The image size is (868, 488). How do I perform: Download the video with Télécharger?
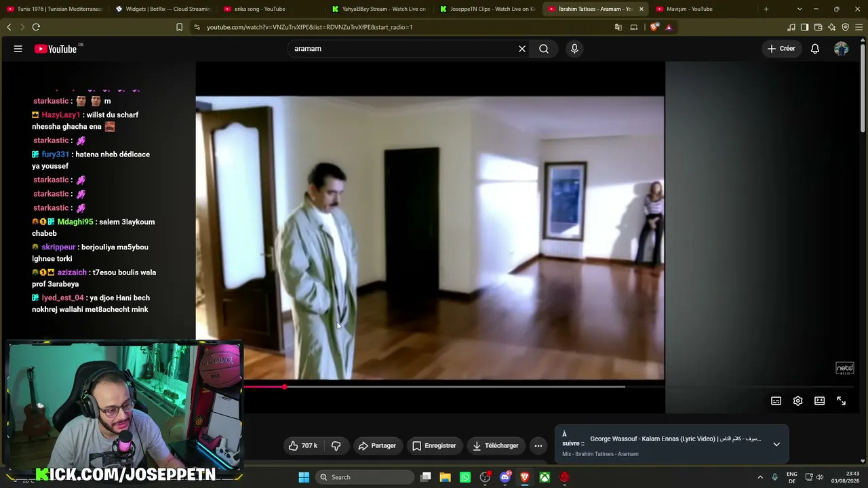[x=496, y=446]
